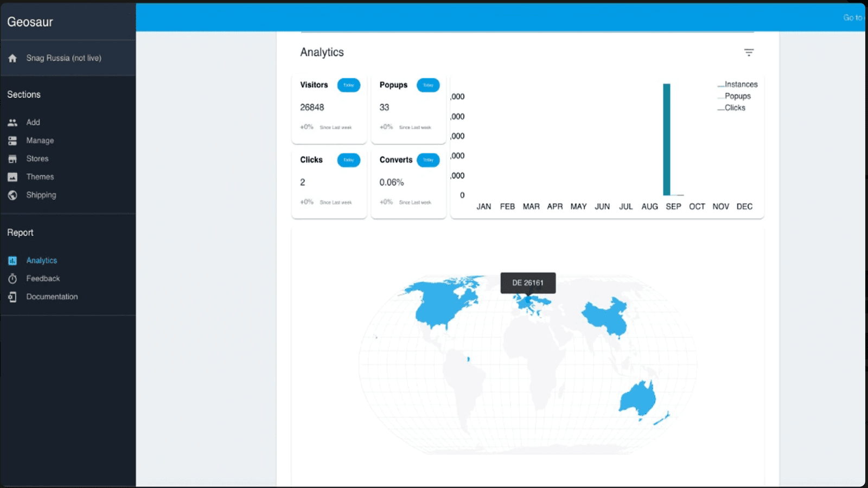Image resolution: width=868 pixels, height=488 pixels.
Task: Click the Documentation icon in the sidebar
Action: pos(12,297)
